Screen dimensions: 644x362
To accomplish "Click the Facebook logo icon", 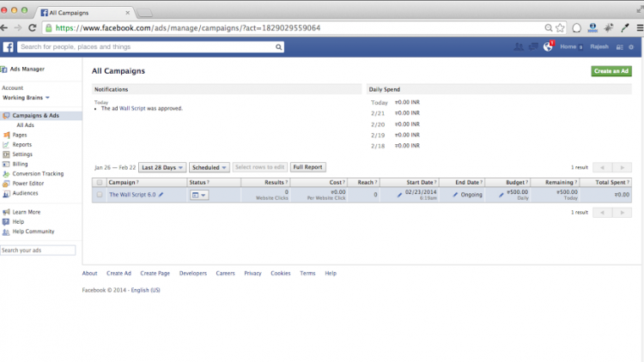I will click(x=9, y=47).
